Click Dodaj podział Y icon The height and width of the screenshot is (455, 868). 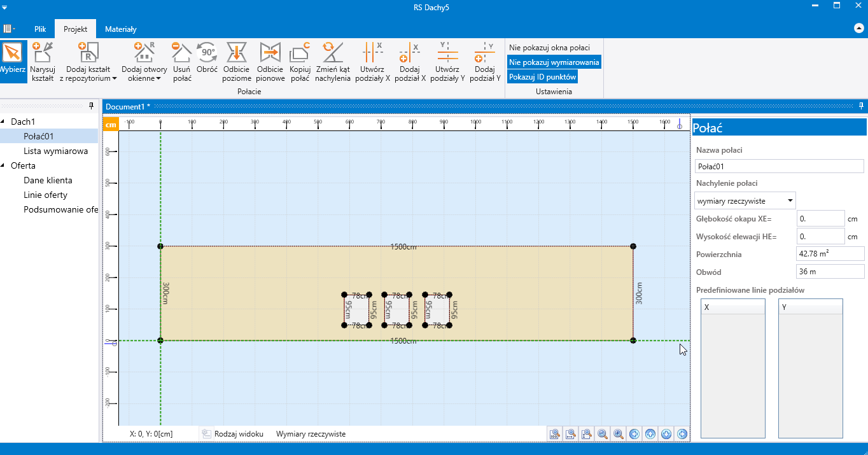[484, 62]
